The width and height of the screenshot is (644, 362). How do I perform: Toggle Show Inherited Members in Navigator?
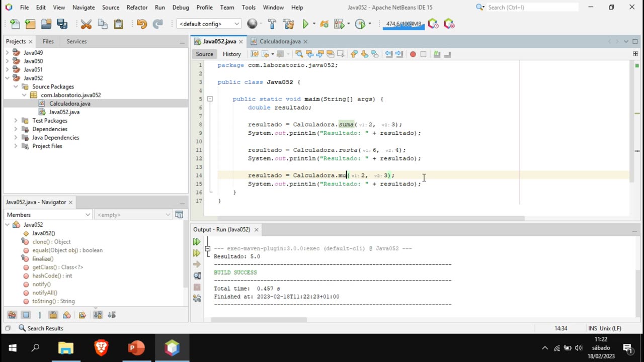12,315
